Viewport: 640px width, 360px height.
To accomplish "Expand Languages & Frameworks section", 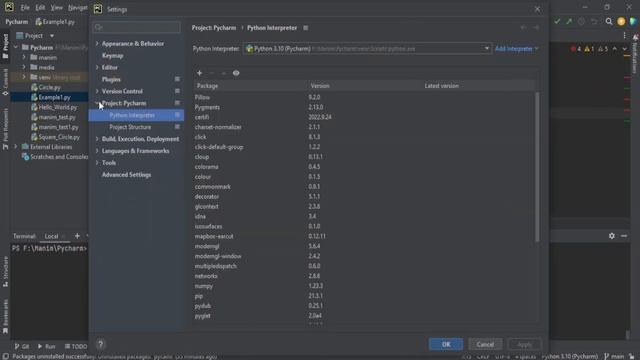I will click(x=97, y=151).
